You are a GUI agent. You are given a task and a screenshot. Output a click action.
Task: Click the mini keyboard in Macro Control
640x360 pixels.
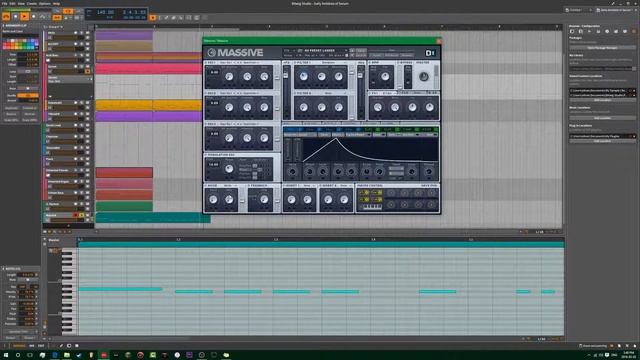pos(372,207)
